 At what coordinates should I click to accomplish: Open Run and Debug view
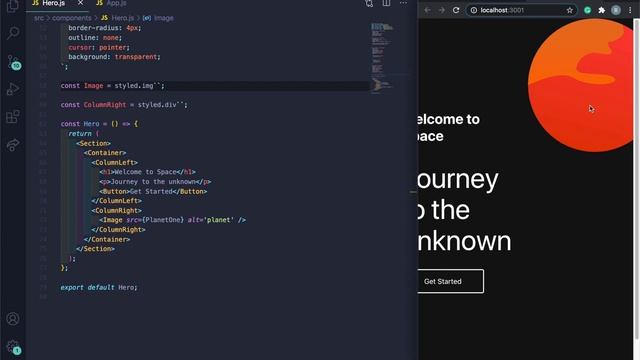tap(13, 89)
